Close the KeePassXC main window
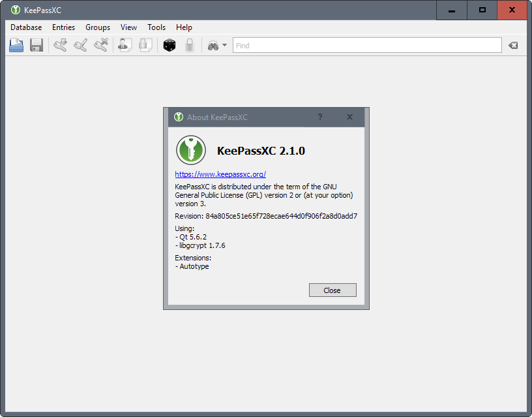The width and height of the screenshot is (532, 417). [x=512, y=10]
